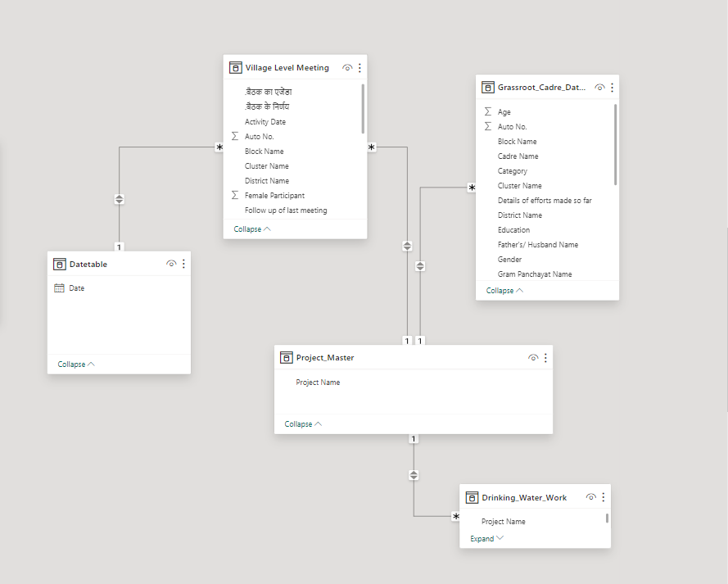Select relationship arrow from Grassroot table to Project_Master
Image resolution: width=728 pixels, height=584 pixels.
pyautogui.click(x=420, y=266)
